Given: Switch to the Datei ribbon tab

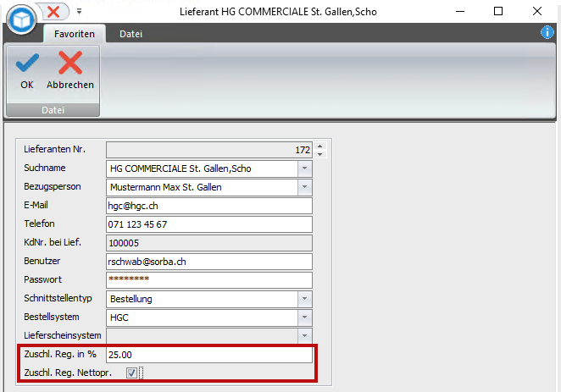Looking at the screenshot, I should pyautogui.click(x=131, y=34).
